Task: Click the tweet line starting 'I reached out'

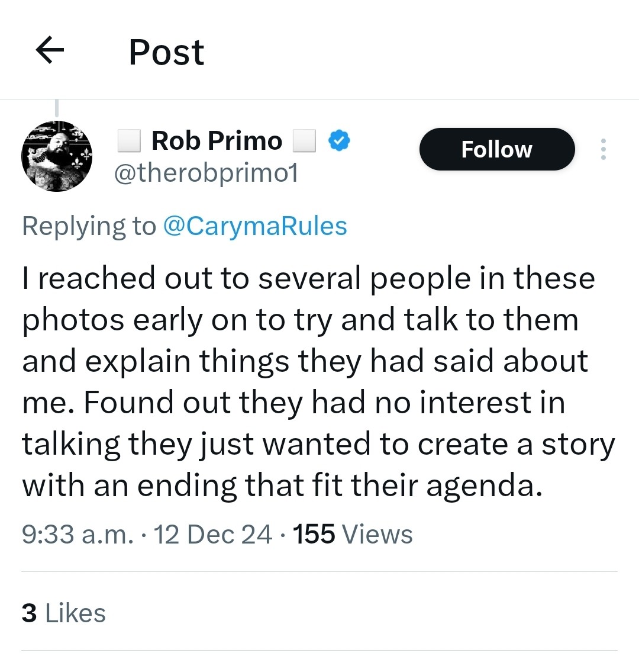Action: tap(308, 278)
